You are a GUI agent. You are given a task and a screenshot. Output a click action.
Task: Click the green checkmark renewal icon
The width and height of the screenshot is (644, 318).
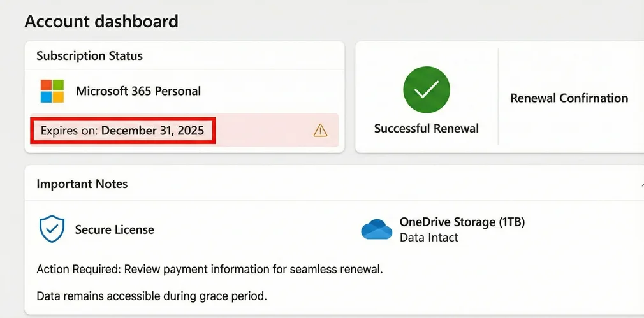[426, 90]
